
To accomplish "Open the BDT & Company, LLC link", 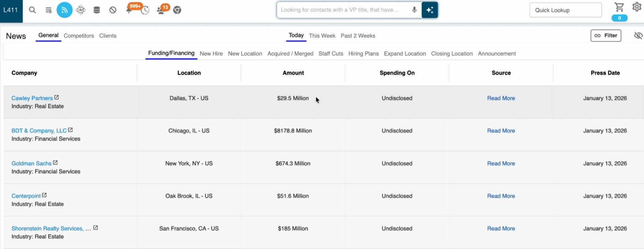I will pyautogui.click(x=39, y=131).
